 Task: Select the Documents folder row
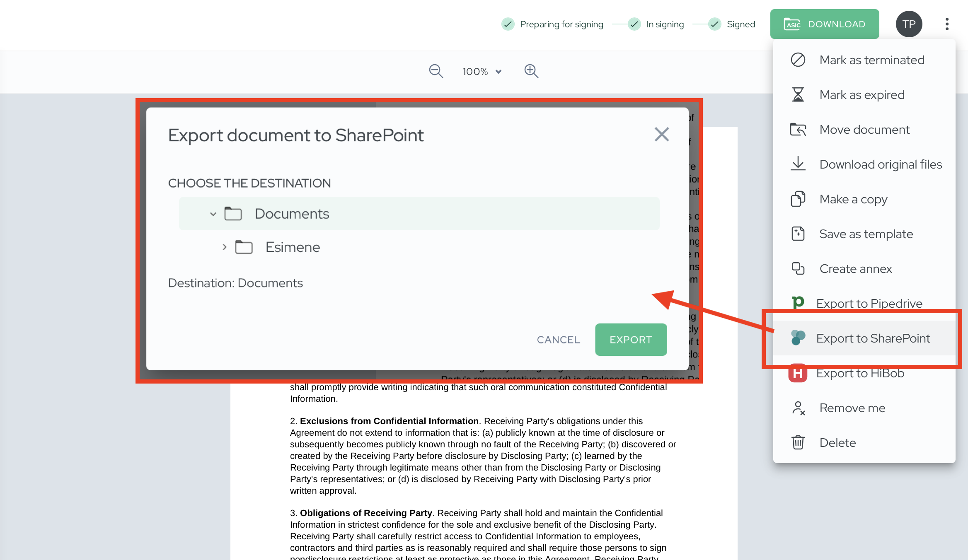tap(419, 214)
